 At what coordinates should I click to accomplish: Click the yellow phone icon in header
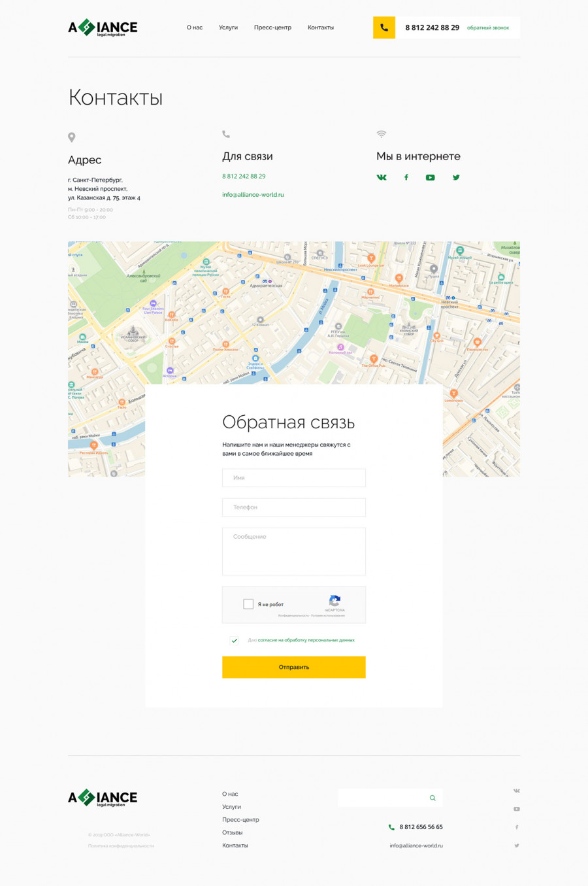coord(384,27)
